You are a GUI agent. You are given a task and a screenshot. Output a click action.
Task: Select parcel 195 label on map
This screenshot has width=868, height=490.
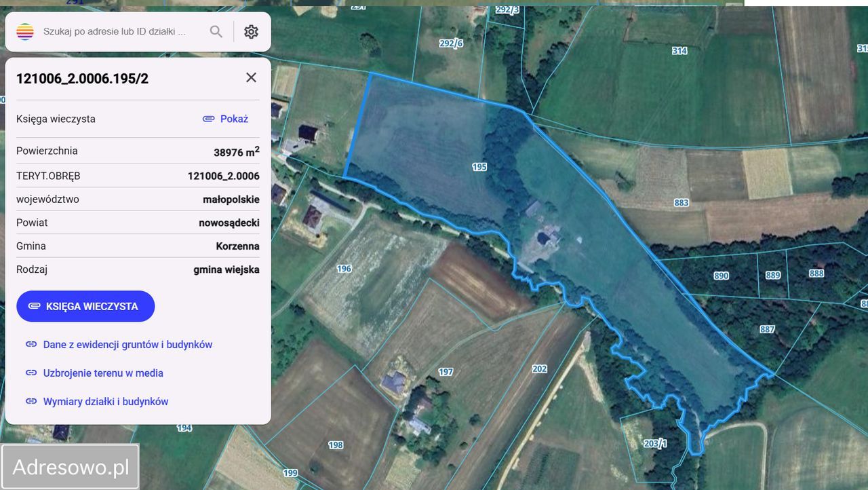pos(479,166)
